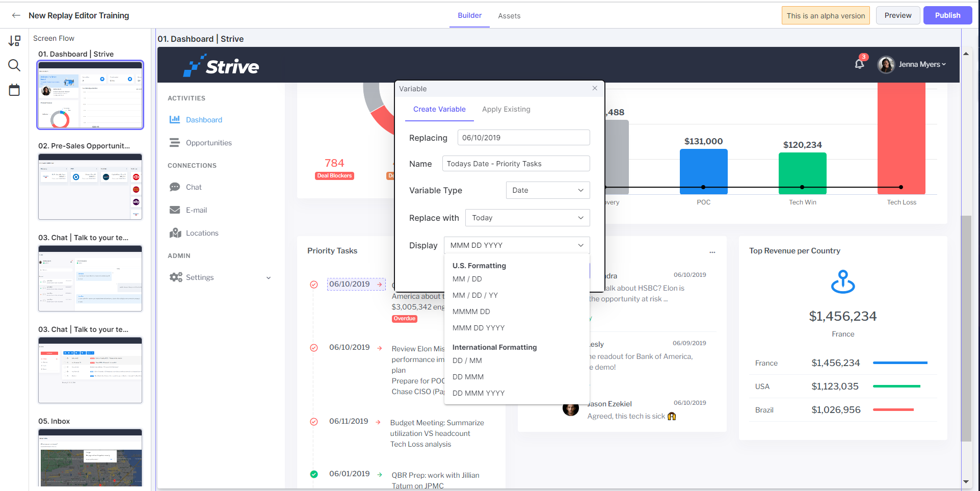This screenshot has height=491, width=980.
Task: Toggle check circle for highlighted 06/10/2019 task
Action: 314,285
